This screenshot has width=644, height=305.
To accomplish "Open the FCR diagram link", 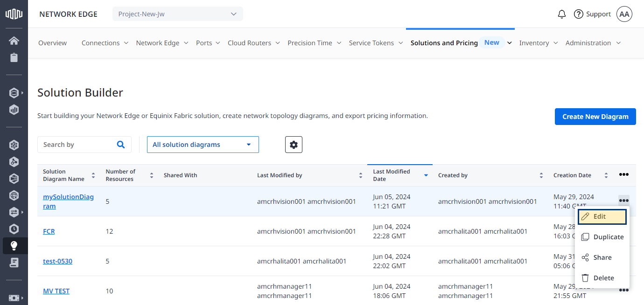I will tap(49, 231).
